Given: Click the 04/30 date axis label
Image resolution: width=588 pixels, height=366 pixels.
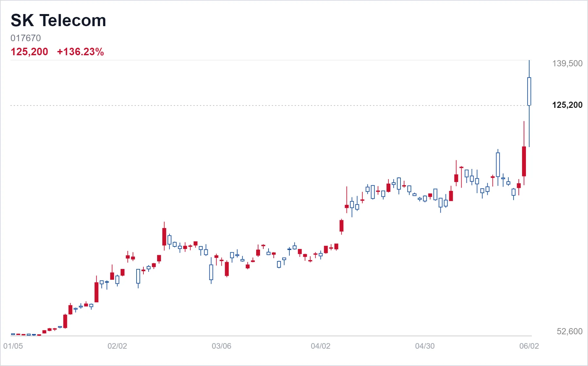Looking at the screenshot, I should [425, 346].
